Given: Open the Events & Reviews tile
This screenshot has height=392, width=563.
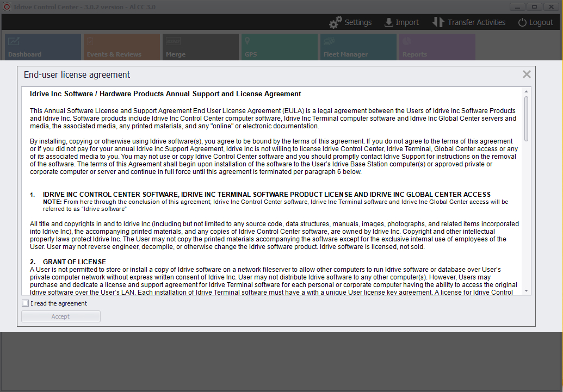Looking at the screenshot, I should (x=121, y=47).
